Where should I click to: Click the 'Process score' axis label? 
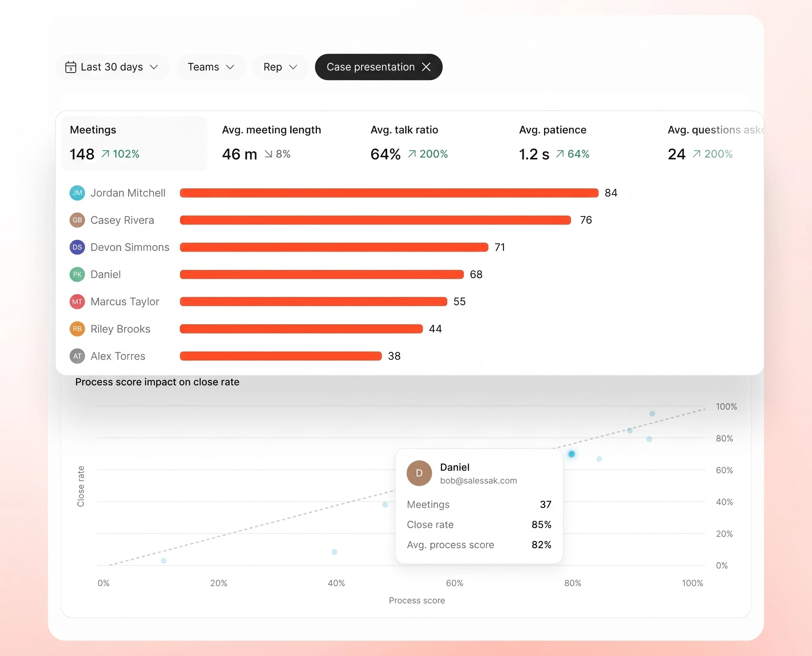(x=417, y=601)
